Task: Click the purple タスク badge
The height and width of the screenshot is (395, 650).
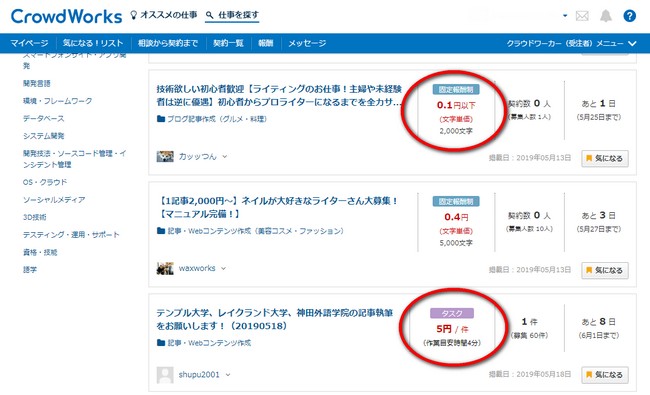Action: pos(452,313)
